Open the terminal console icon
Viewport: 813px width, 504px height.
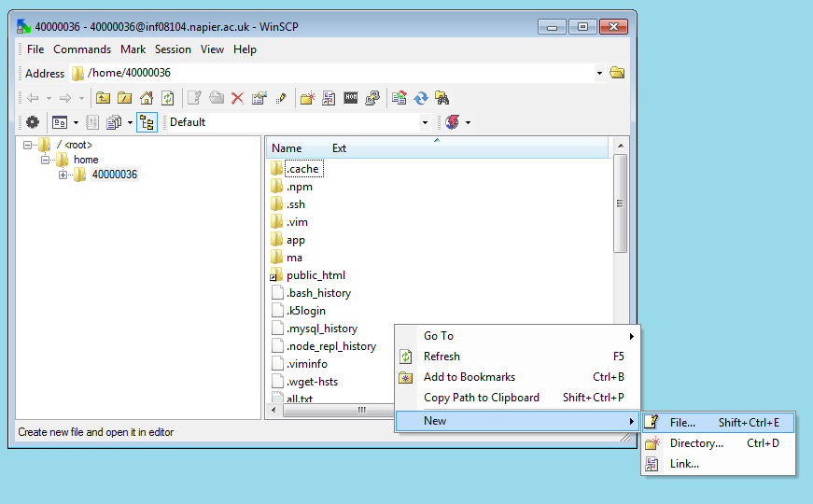(x=351, y=97)
